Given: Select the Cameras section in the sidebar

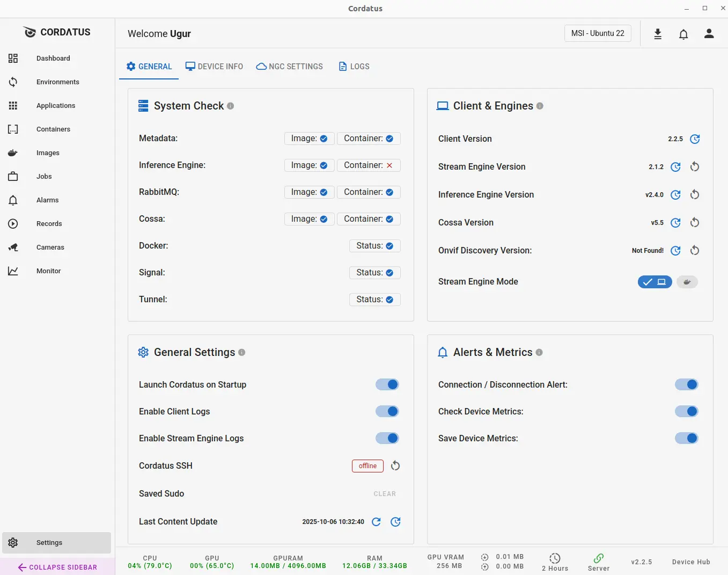Looking at the screenshot, I should point(50,247).
